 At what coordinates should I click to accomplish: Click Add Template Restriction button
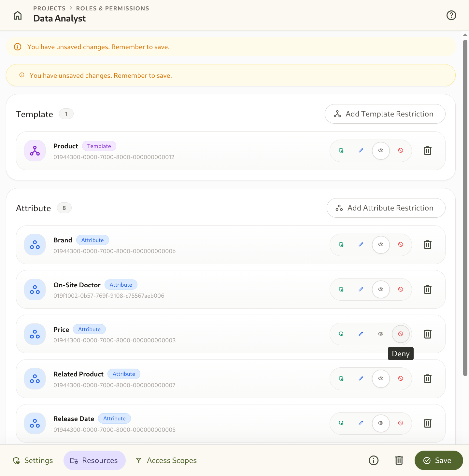tap(385, 114)
